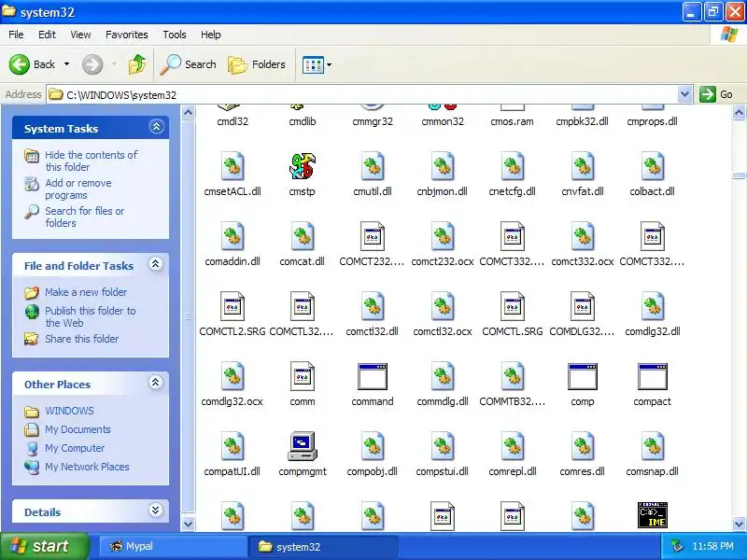Open the Back history dropdown arrow
The width and height of the screenshot is (747, 560).
[66, 64]
